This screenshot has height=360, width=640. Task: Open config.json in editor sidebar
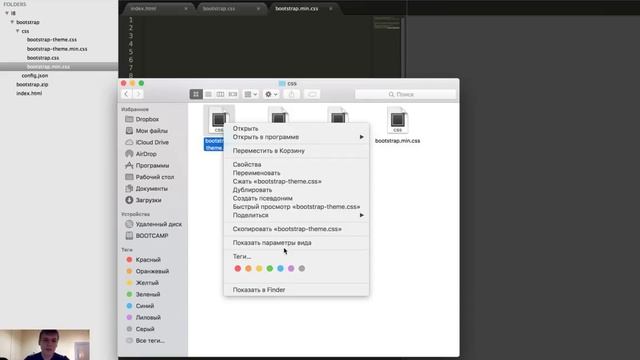point(35,76)
